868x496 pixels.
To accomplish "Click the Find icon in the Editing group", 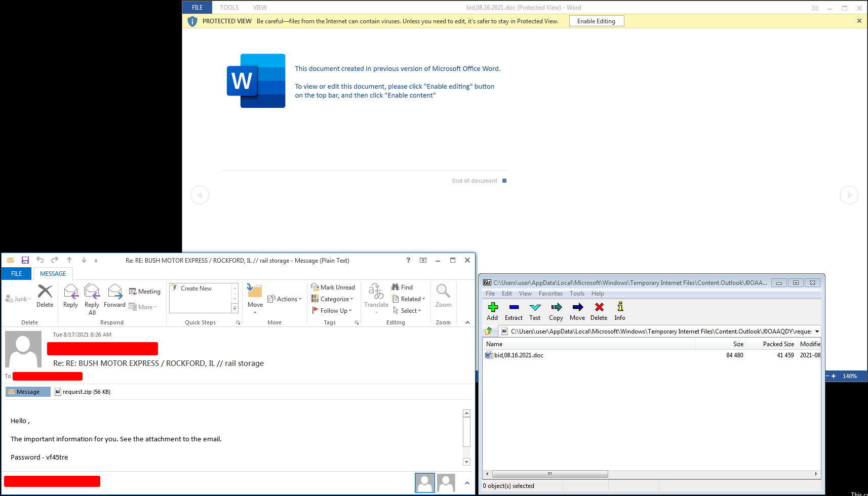I will point(403,287).
